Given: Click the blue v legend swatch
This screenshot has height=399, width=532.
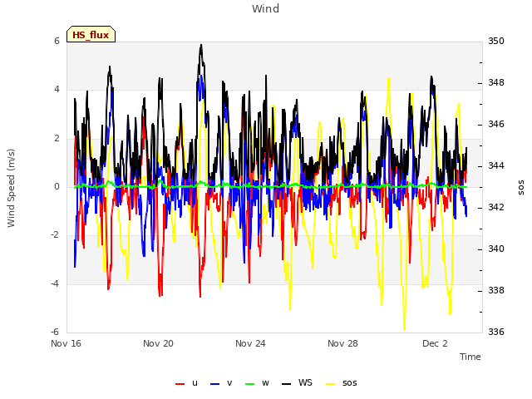Looking at the screenshot, I should (x=214, y=384).
